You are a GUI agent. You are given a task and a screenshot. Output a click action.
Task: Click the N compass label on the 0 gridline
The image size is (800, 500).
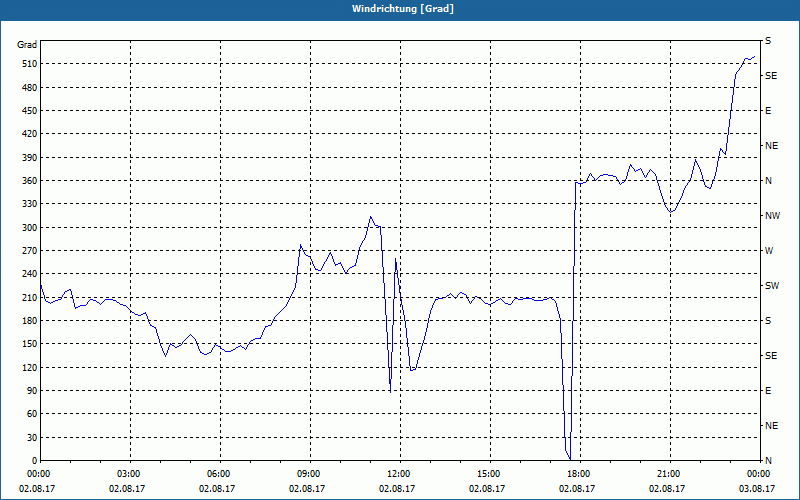click(768, 460)
